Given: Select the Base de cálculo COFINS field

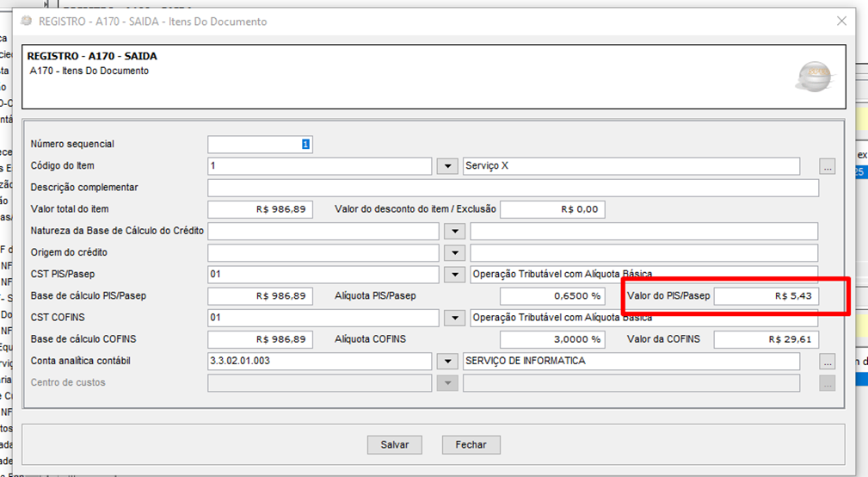Looking at the screenshot, I should tap(260, 339).
